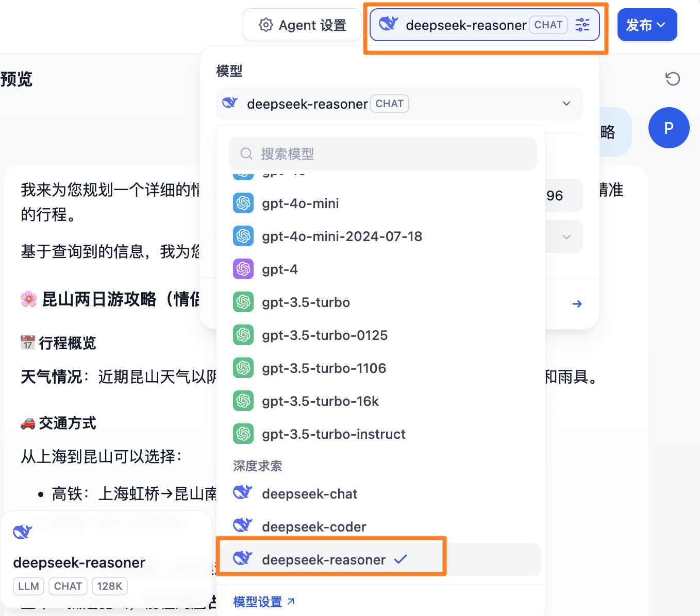
Task: Click the 预览 heading
Action: coord(16,79)
